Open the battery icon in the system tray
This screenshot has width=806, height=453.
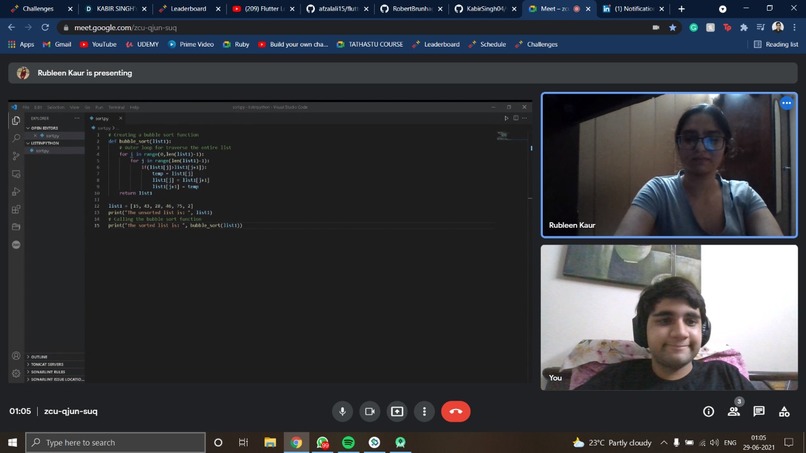[x=689, y=442]
